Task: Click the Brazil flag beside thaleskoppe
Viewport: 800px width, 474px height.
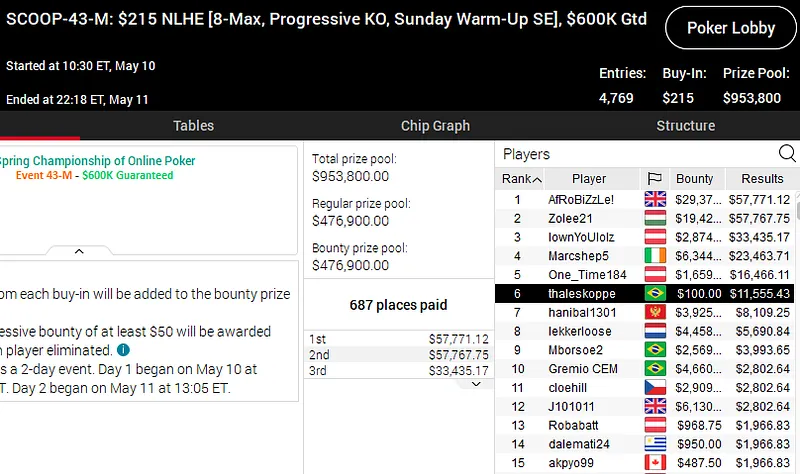Action: pos(655,293)
